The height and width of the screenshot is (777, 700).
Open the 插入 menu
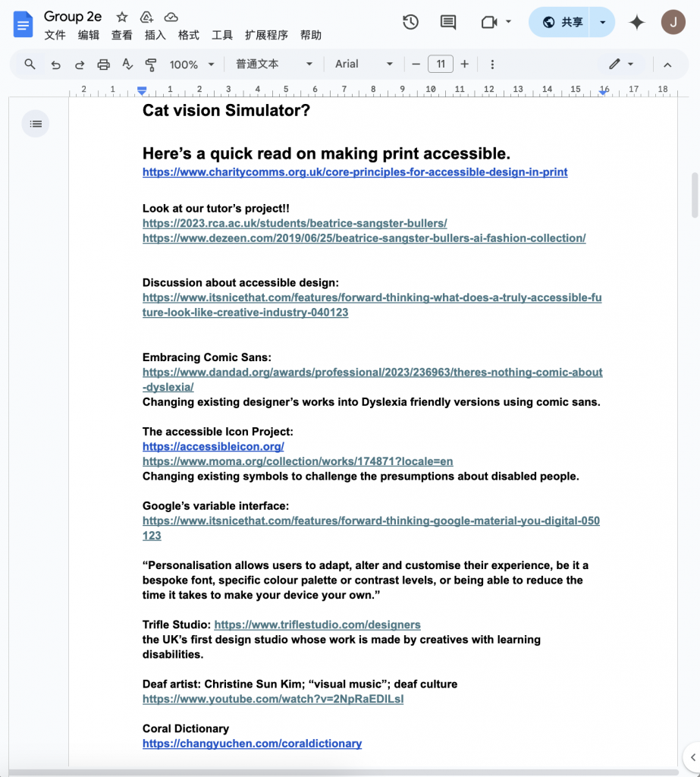(x=155, y=35)
